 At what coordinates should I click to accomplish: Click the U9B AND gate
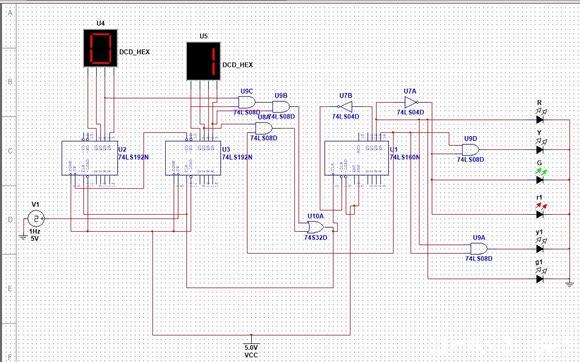(281, 107)
